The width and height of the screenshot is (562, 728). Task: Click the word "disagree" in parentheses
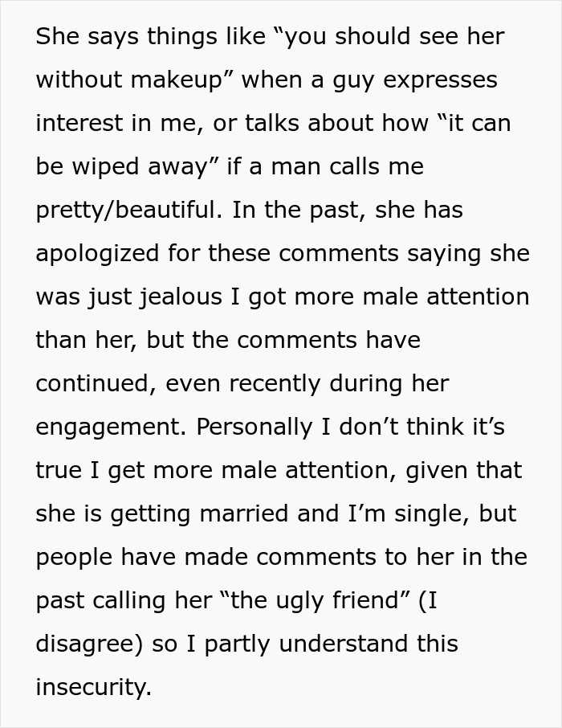click(x=84, y=644)
